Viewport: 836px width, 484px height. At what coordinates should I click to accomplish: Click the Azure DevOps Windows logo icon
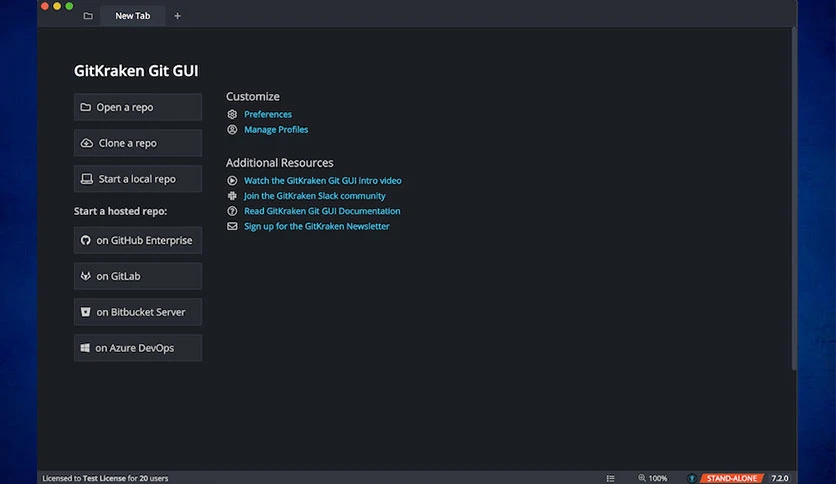click(85, 348)
